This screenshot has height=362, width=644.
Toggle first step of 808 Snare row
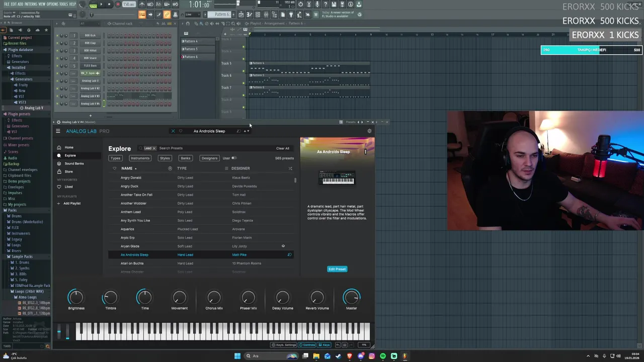[x=109, y=58]
